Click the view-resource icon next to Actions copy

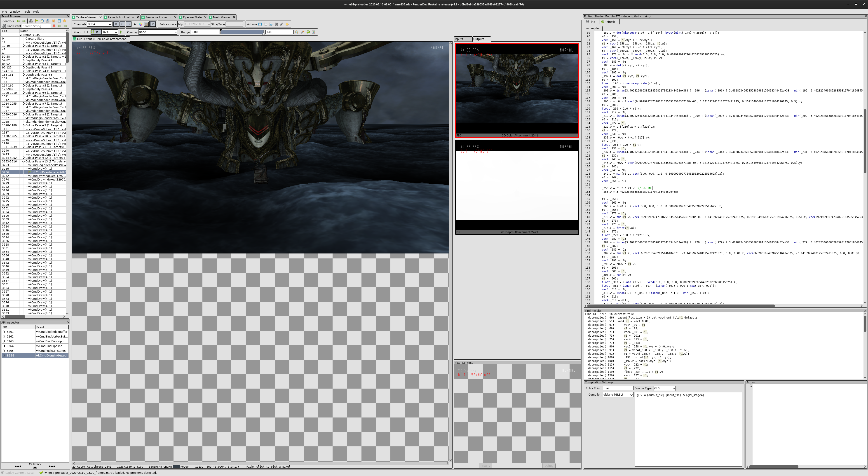[271, 24]
